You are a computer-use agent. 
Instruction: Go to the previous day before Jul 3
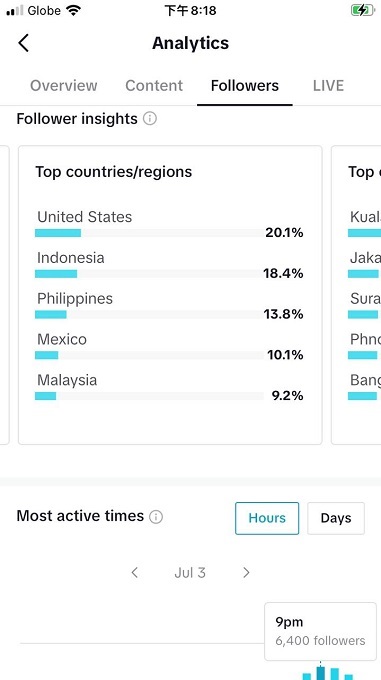134,572
